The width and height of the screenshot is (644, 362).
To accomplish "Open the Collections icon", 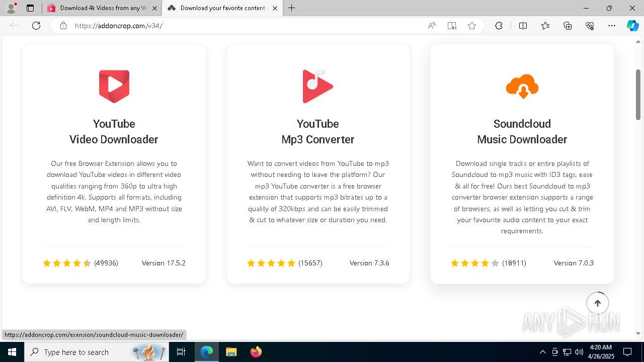I will 568,26.
